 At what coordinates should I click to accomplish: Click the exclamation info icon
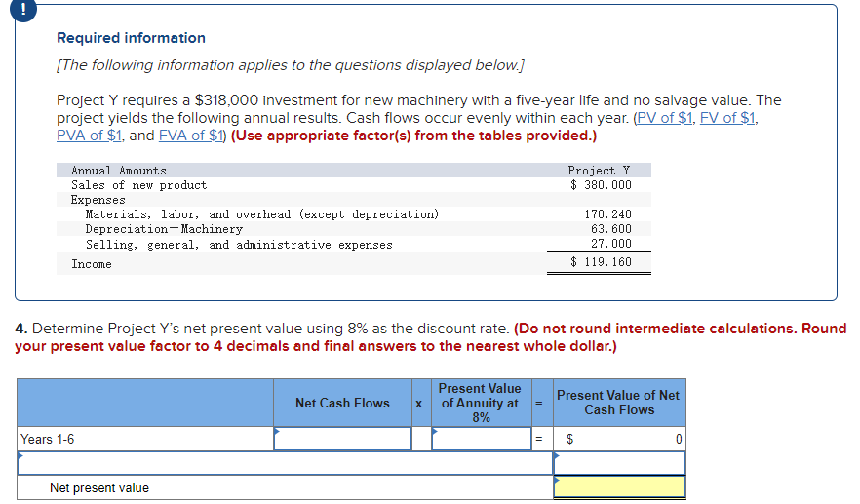point(23,10)
